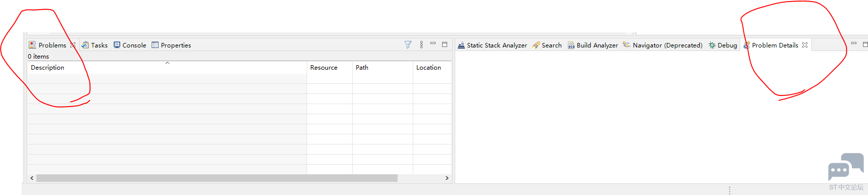Screen dimensions: 868x195
Task: Click the Problems tab icon
Action: pos(32,45)
